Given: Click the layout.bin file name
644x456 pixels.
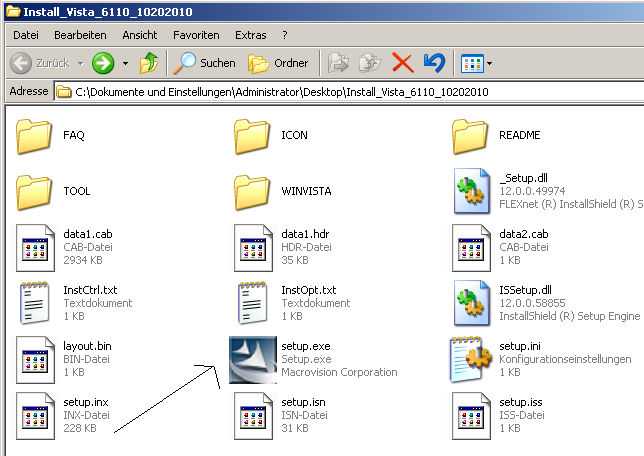Looking at the screenshot, I should 87,346.
